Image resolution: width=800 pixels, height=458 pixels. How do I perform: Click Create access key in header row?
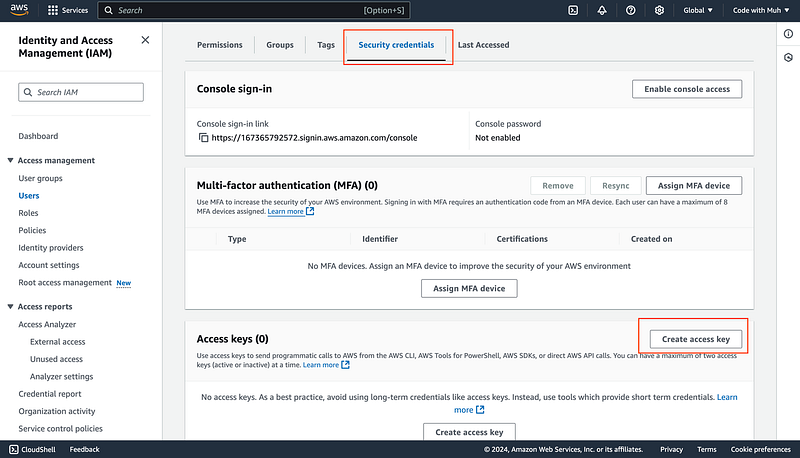pyautogui.click(x=695, y=338)
